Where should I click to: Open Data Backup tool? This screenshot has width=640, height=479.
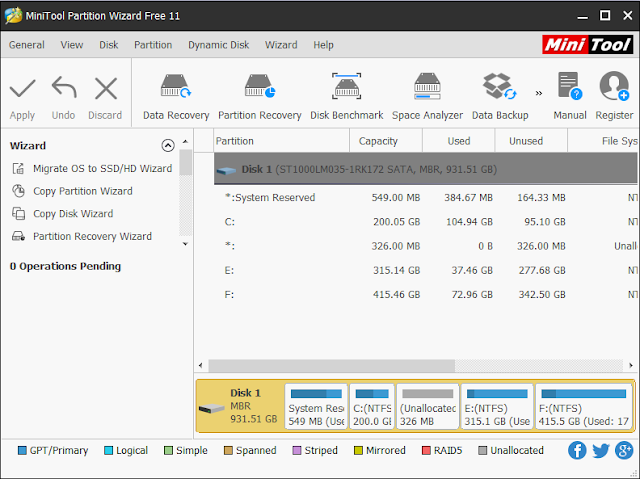click(x=500, y=97)
